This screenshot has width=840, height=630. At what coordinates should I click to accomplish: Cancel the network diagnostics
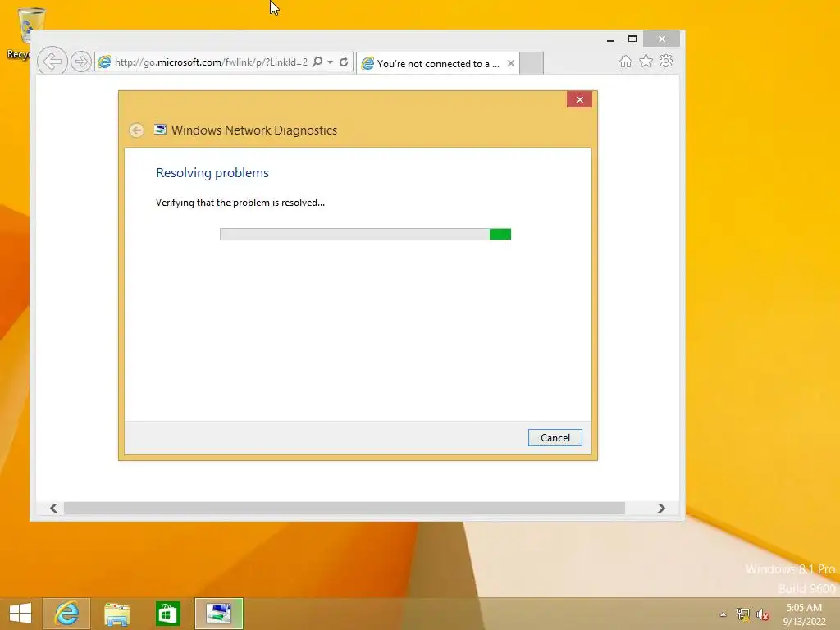[555, 438]
